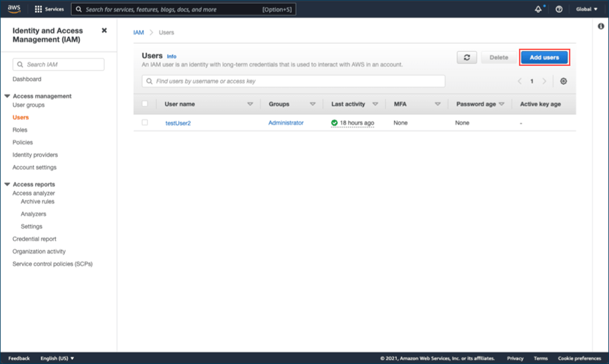
Task: Open the Global region dropdown
Action: [x=587, y=9]
